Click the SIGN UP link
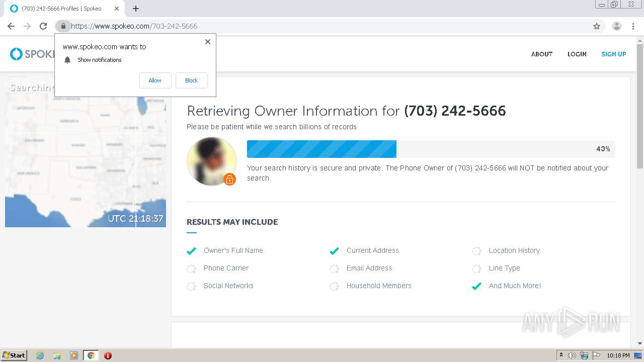Image resolution: width=644 pixels, height=362 pixels. pos(614,54)
